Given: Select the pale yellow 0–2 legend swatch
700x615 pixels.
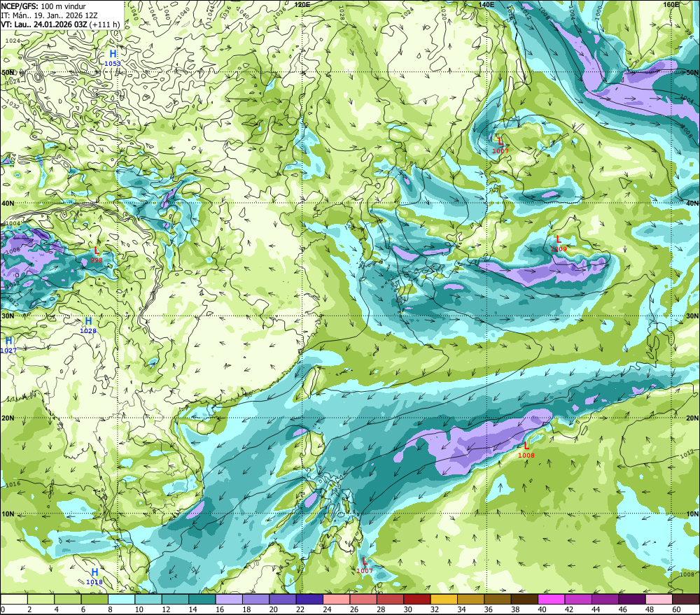Looking at the screenshot, I should click(x=14, y=599).
